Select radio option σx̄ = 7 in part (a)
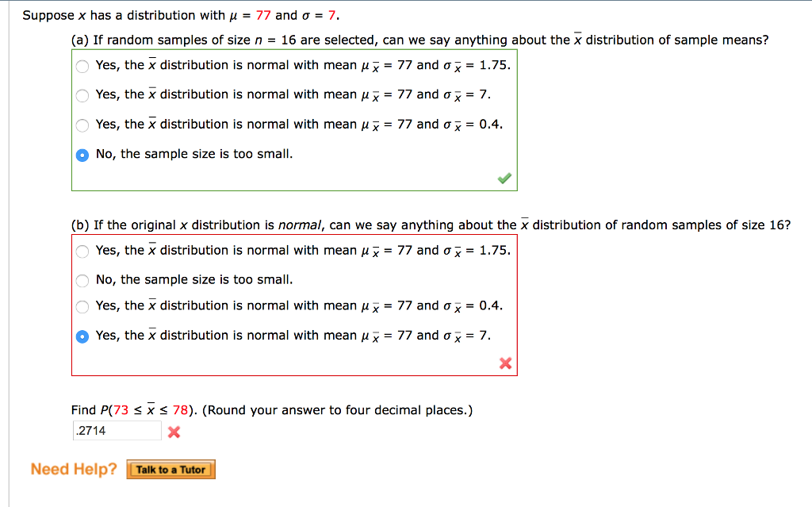This screenshot has height=507, width=812. coord(82,94)
